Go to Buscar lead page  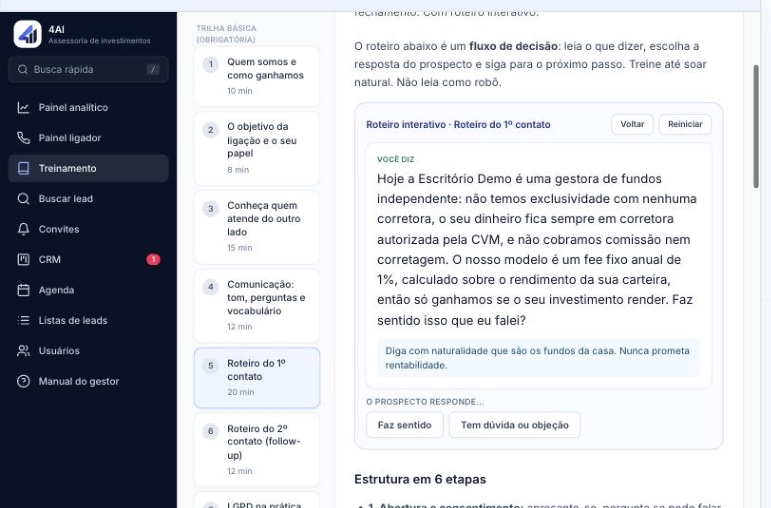click(89, 199)
